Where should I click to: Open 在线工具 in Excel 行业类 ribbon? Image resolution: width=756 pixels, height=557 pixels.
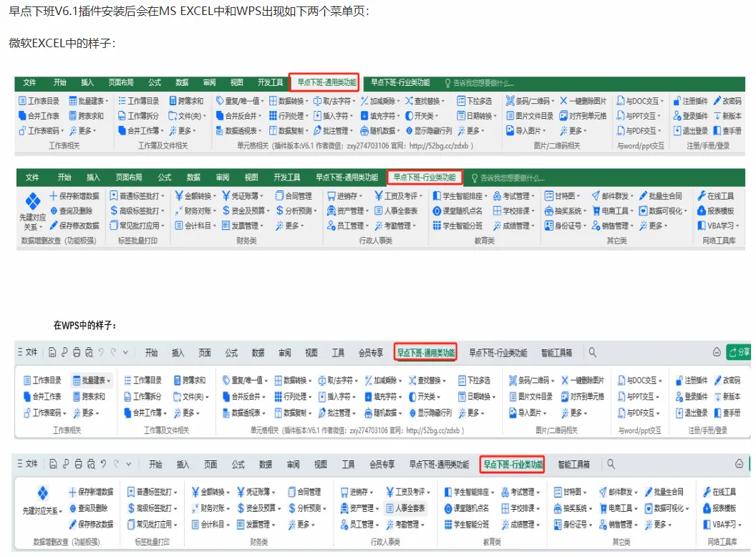click(715, 195)
